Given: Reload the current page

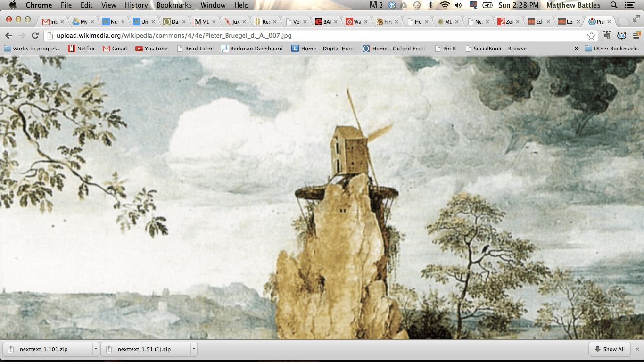Looking at the screenshot, I should tap(35, 36).
